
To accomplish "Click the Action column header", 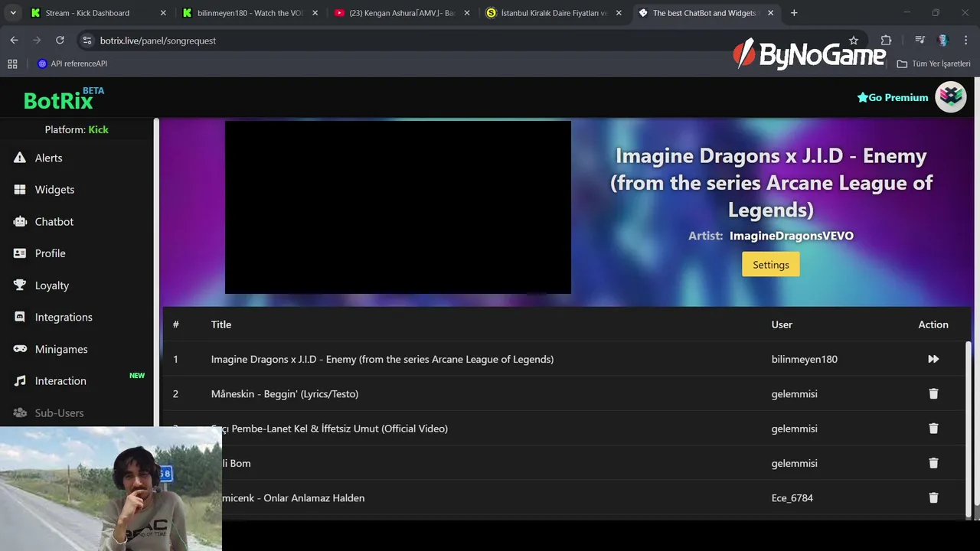I will [x=933, y=324].
